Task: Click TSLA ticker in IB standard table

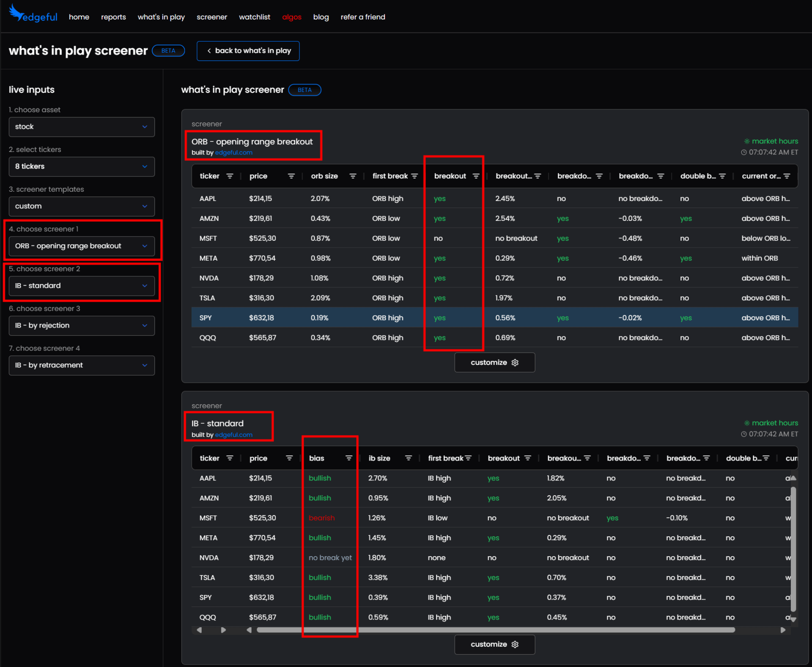Action: pyautogui.click(x=207, y=577)
